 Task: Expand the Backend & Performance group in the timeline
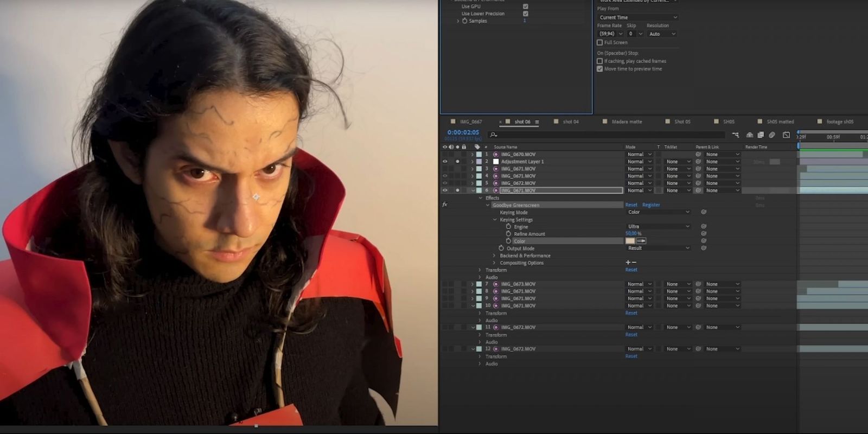click(494, 256)
